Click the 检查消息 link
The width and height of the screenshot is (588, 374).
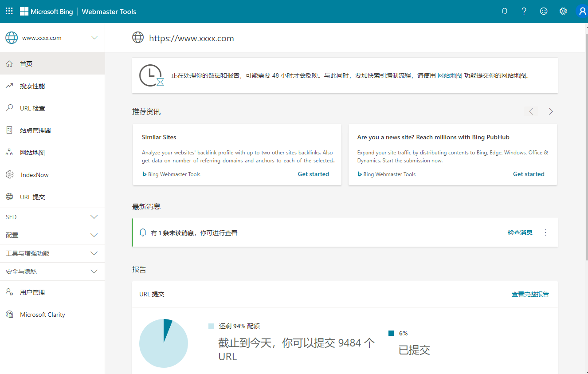(x=520, y=232)
